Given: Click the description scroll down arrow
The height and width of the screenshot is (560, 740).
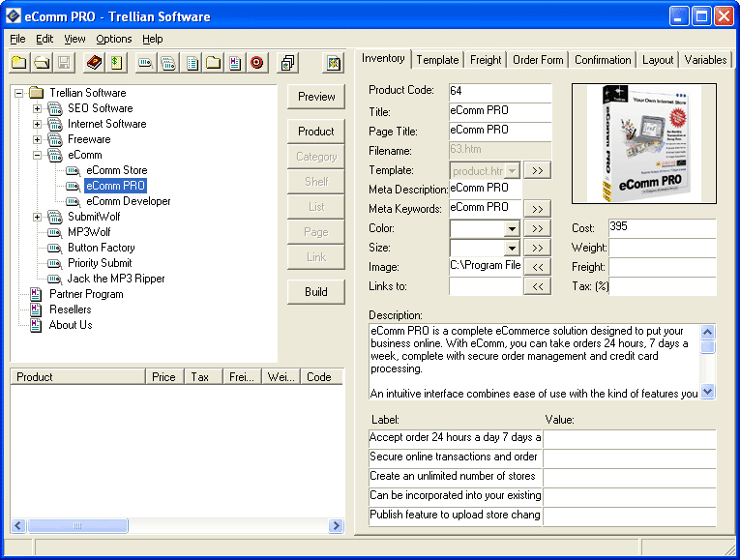Looking at the screenshot, I should click(x=707, y=392).
